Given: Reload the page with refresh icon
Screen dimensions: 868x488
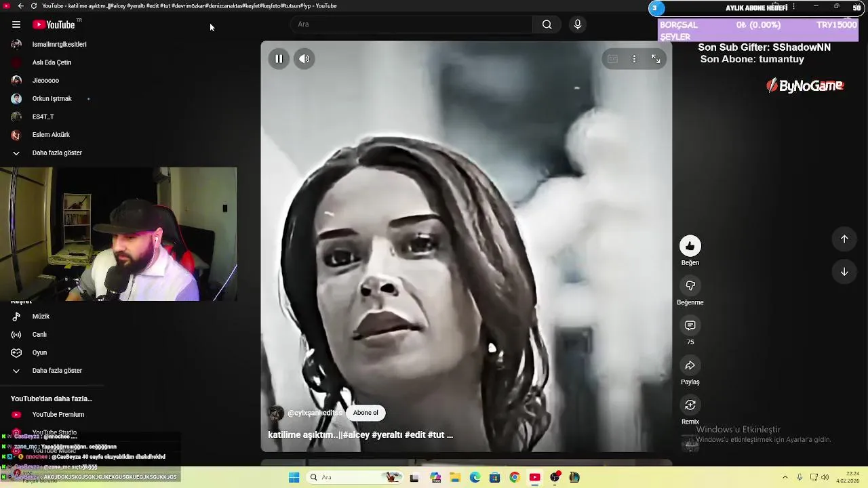Looking at the screenshot, I should (34, 6).
